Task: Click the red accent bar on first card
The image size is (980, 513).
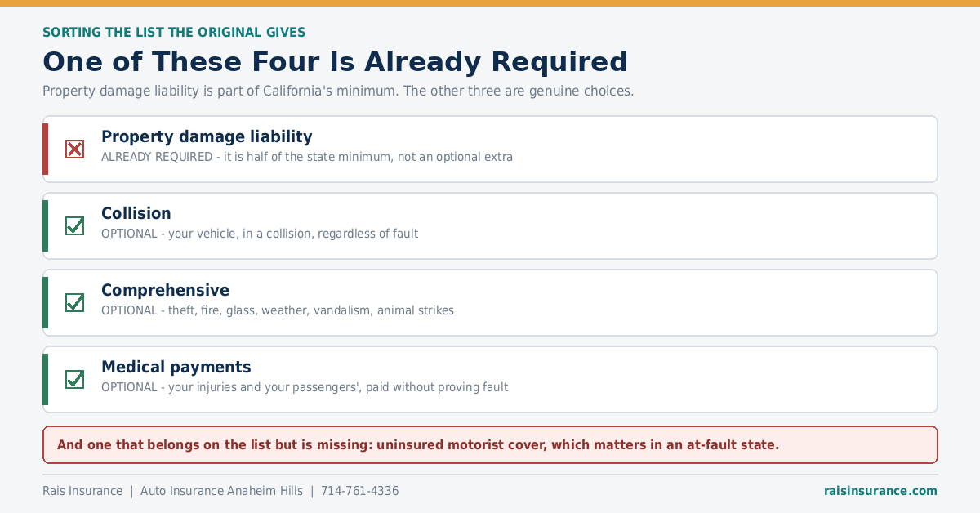Action: (45, 149)
